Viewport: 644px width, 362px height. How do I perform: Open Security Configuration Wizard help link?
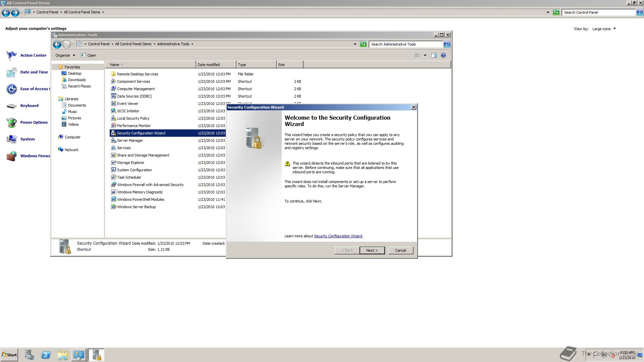(x=338, y=236)
